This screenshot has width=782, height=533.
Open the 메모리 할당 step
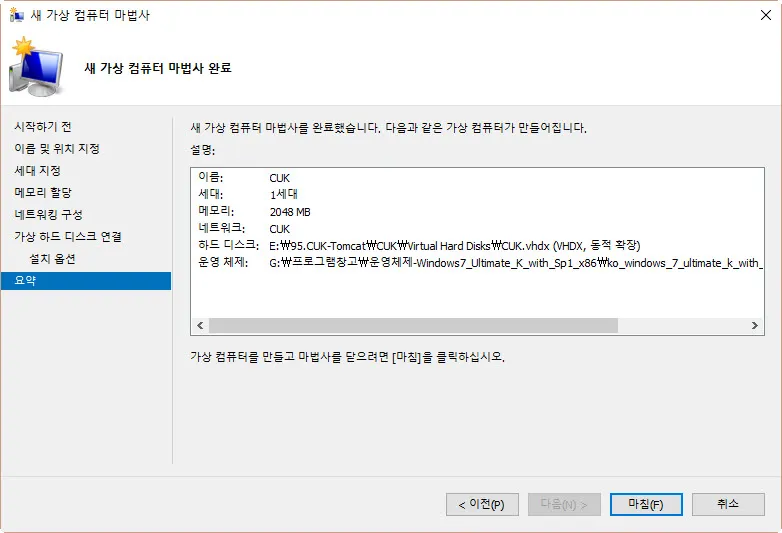43,192
